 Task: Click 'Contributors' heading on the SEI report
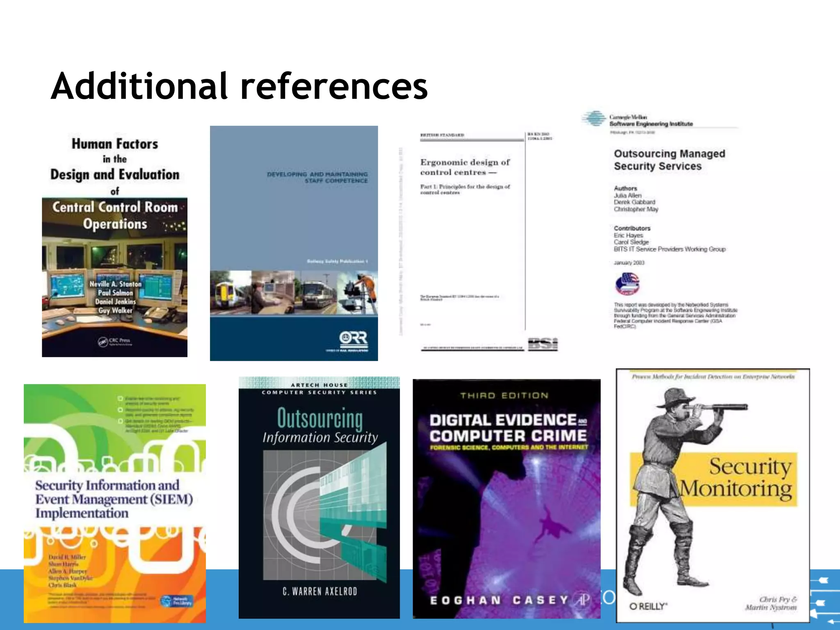(632, 228)
